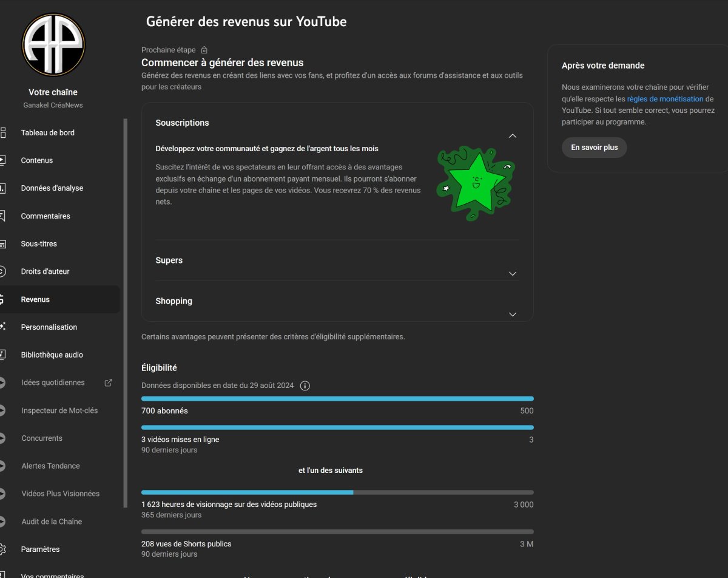
Task: Click the watch hours progress bar
Action: tap(337, 492)
